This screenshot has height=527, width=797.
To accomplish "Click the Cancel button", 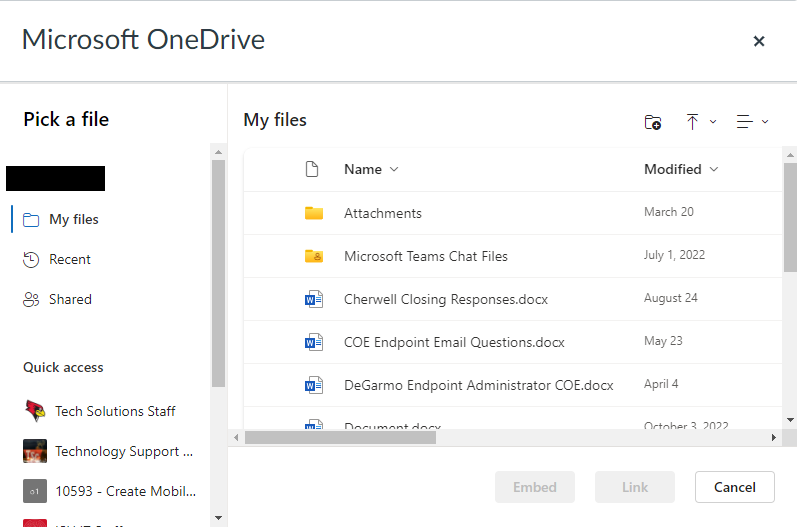I will tap(734, 487).
